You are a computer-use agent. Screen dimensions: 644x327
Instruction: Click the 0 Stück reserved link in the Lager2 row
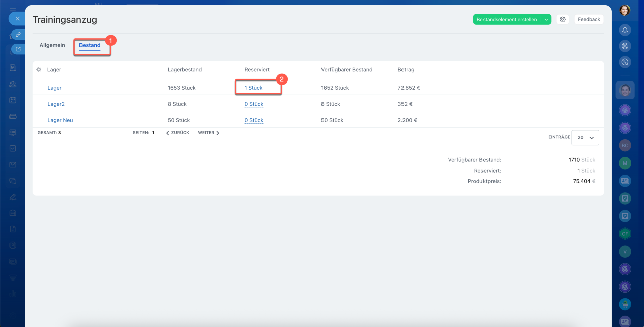pyautogui.click(x=254, y=104)
